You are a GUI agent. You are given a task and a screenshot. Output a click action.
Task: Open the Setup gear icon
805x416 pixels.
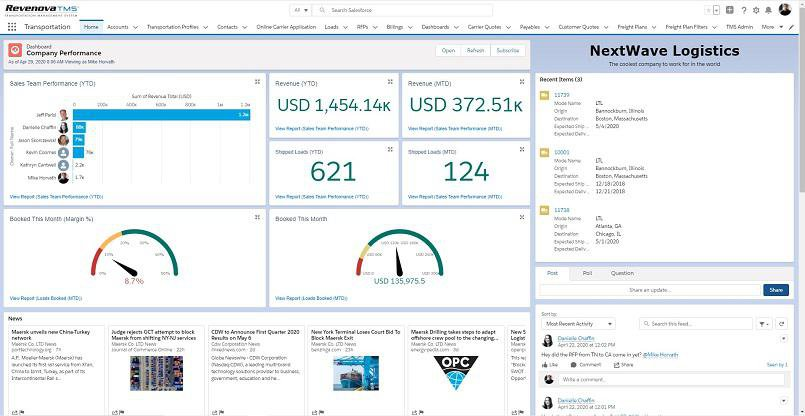click(x=756, y=10)
